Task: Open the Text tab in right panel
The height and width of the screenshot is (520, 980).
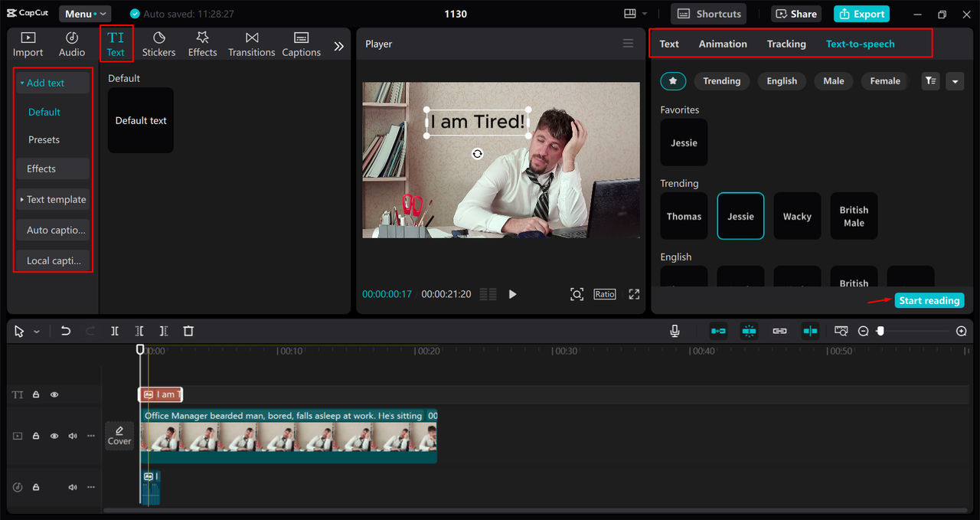Action: 669,44
